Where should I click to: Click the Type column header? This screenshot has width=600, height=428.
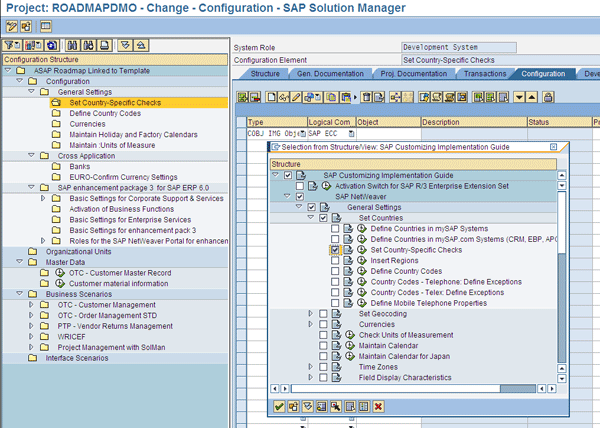(277, 122)
